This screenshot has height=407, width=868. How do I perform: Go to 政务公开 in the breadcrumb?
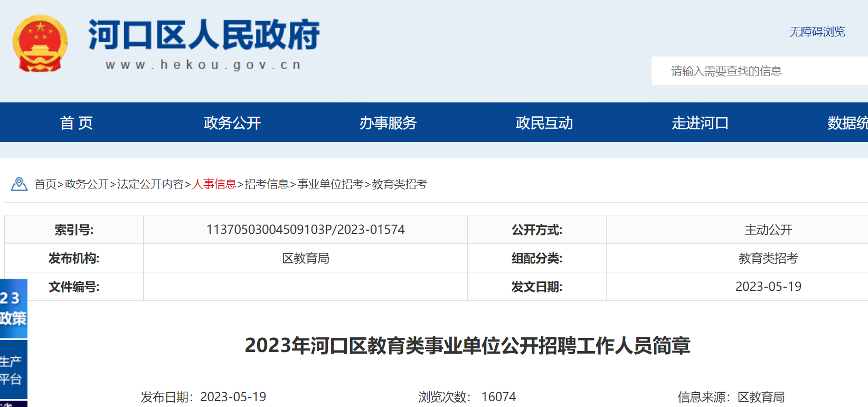[87, 184]
